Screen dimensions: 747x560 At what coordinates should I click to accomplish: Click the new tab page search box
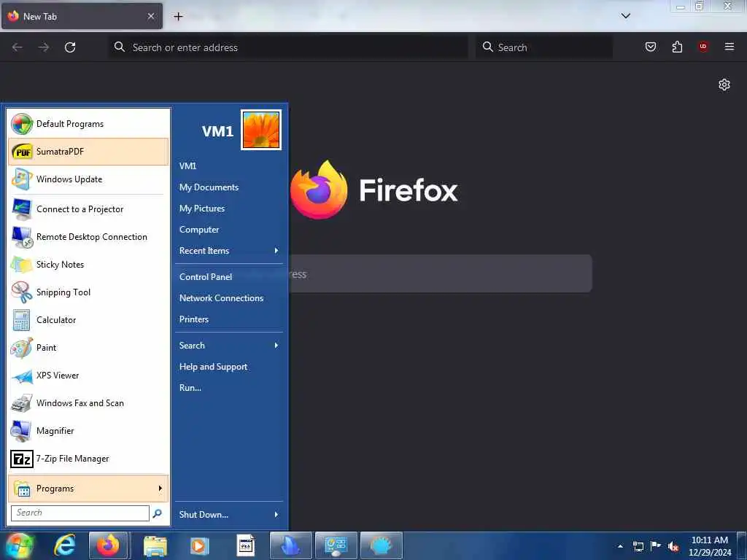(440, 274)
